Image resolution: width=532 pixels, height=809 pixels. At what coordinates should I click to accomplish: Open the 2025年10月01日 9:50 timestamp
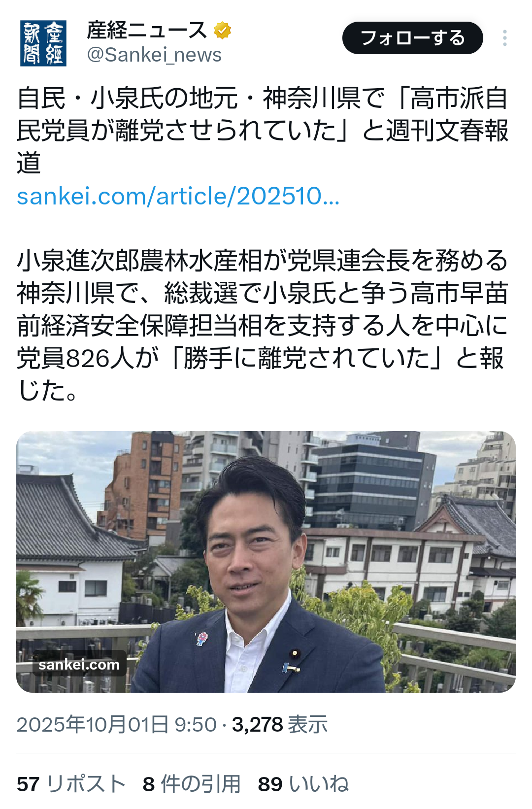coord(117,725)
